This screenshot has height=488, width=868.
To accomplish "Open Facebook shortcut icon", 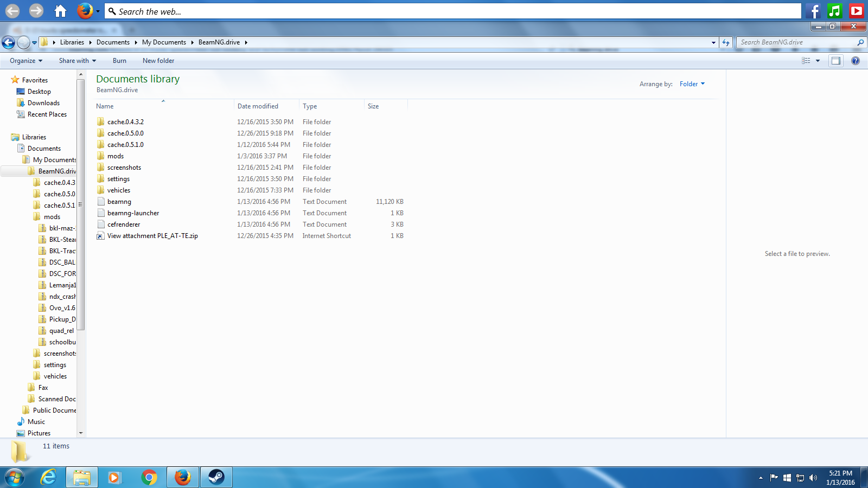I will click(x=813, y=11).
